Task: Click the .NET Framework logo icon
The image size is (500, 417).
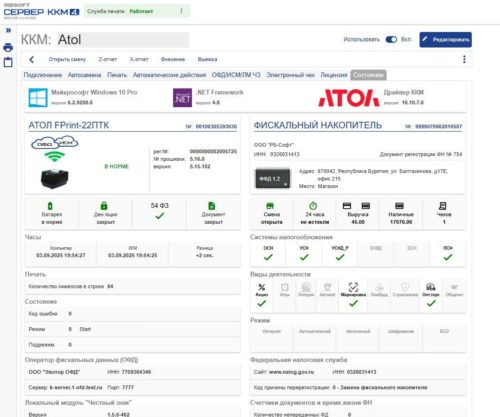Action: tap(182, 98)
